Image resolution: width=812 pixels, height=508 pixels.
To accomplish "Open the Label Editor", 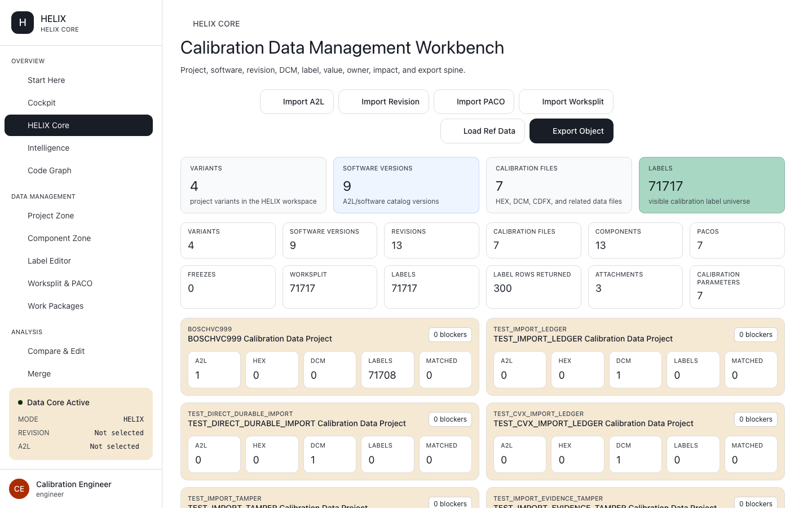I will [78, 261].
